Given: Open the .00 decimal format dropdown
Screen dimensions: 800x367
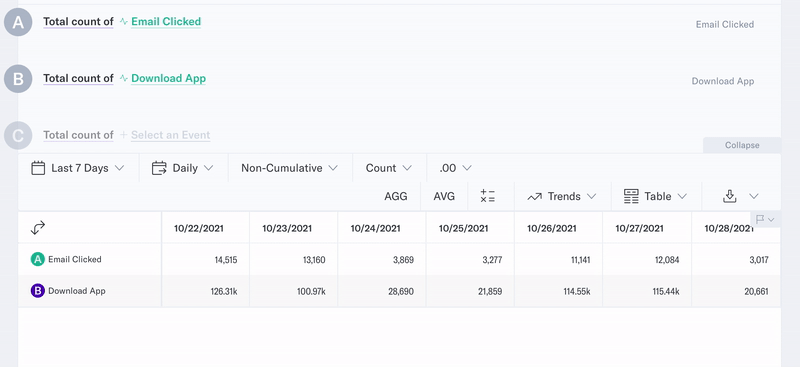Looking at the screenshot, I should tap(456, 168).
